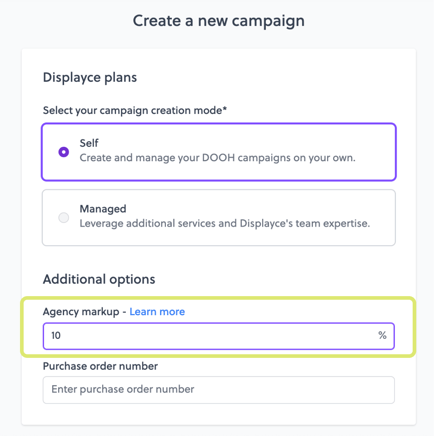
Task: Click the Agency markup label
Action: click(x=81, y=312)
